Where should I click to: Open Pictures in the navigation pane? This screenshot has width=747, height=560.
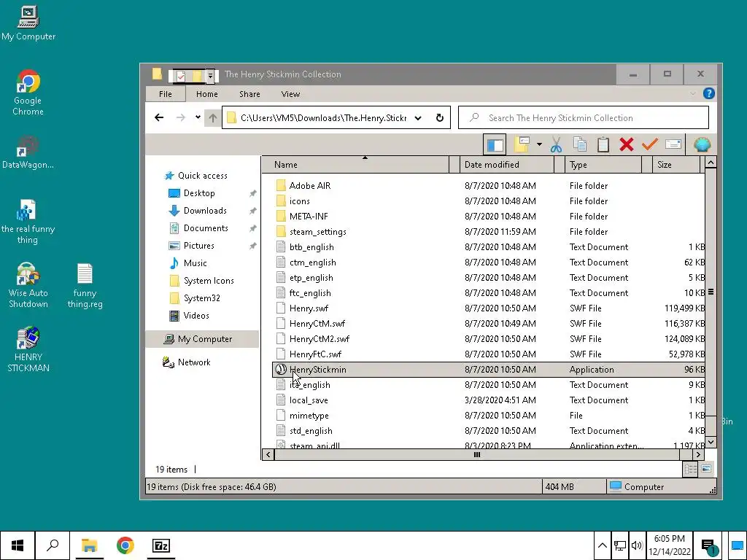pyautogui.click(x=198, y=246)
